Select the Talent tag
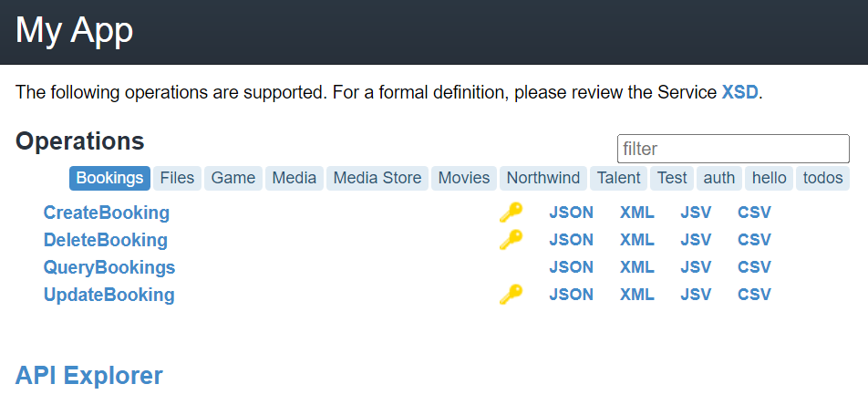This screenshot has width=868, height=405. (618, 178)
